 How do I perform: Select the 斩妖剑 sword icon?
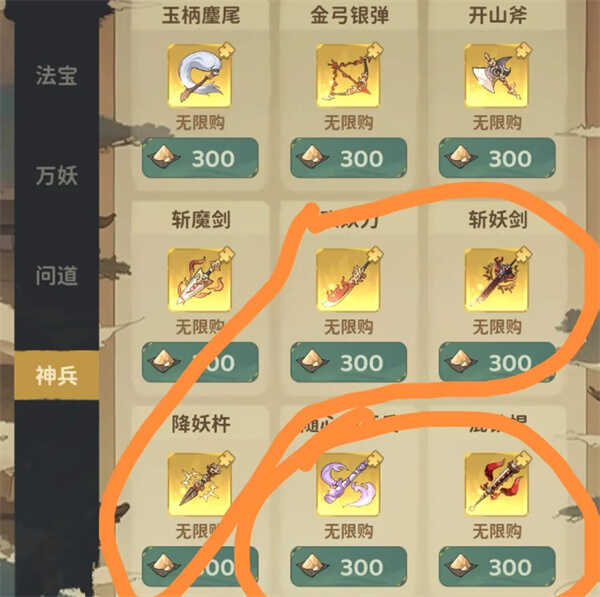[x=497, y=280]
